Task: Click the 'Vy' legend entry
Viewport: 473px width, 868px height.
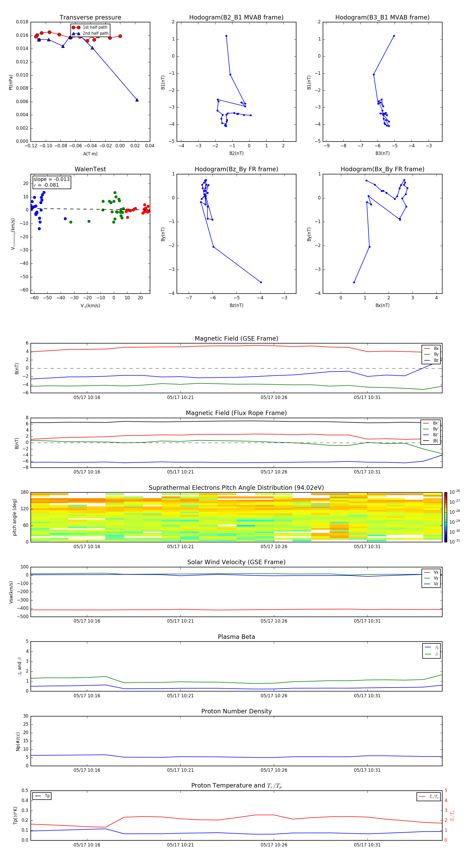Action: (431, 578)
